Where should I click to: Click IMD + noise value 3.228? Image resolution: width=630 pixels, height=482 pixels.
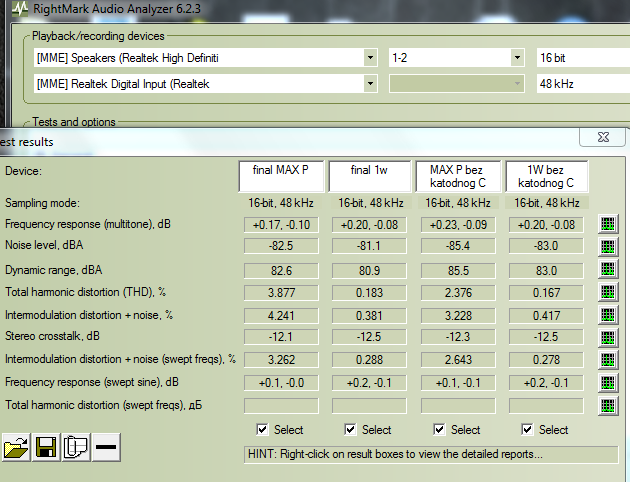pos(458,316)
